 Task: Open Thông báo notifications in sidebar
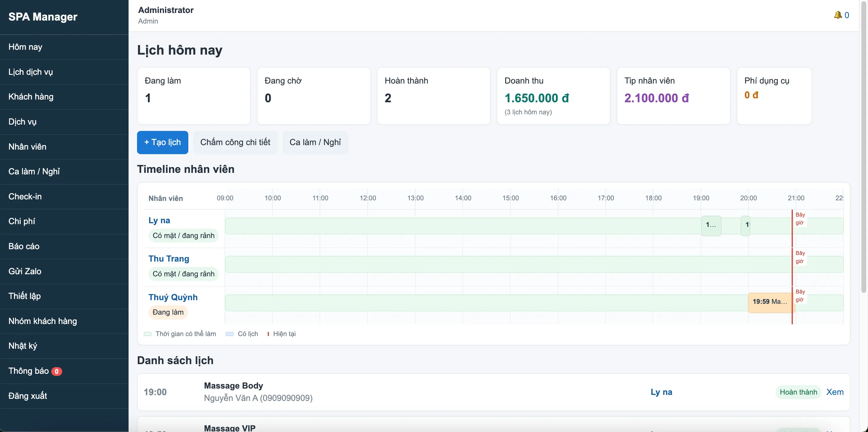click(64, 371)
